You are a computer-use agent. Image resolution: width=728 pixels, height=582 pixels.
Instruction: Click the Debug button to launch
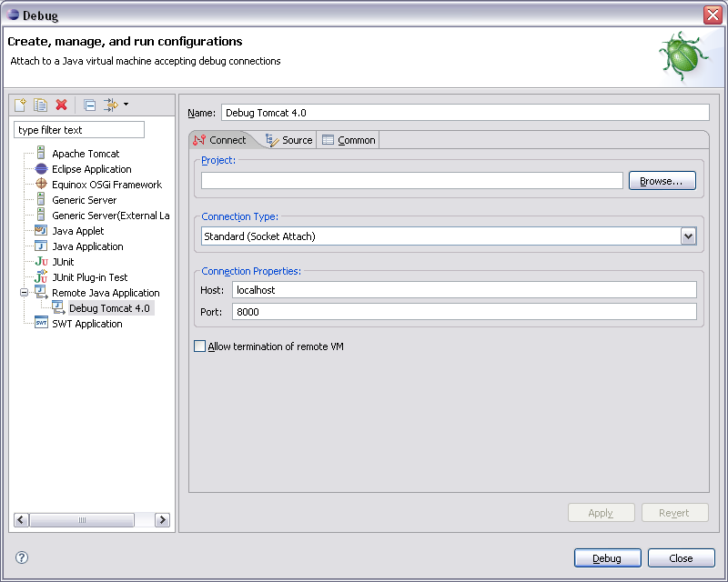607,557
